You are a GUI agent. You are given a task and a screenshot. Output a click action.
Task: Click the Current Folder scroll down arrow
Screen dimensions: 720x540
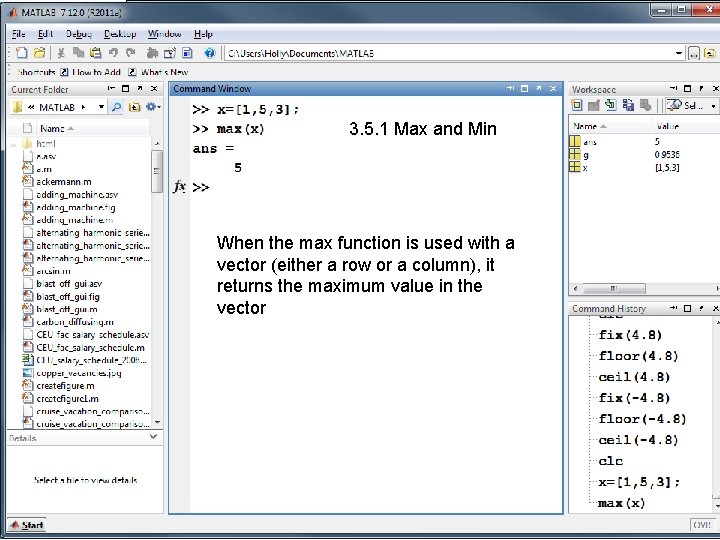158,422
